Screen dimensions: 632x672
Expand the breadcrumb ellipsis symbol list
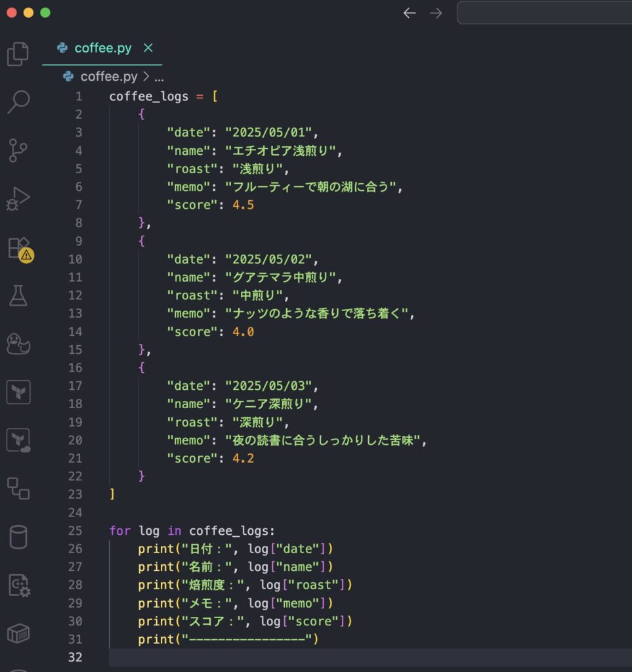[159, 77]
